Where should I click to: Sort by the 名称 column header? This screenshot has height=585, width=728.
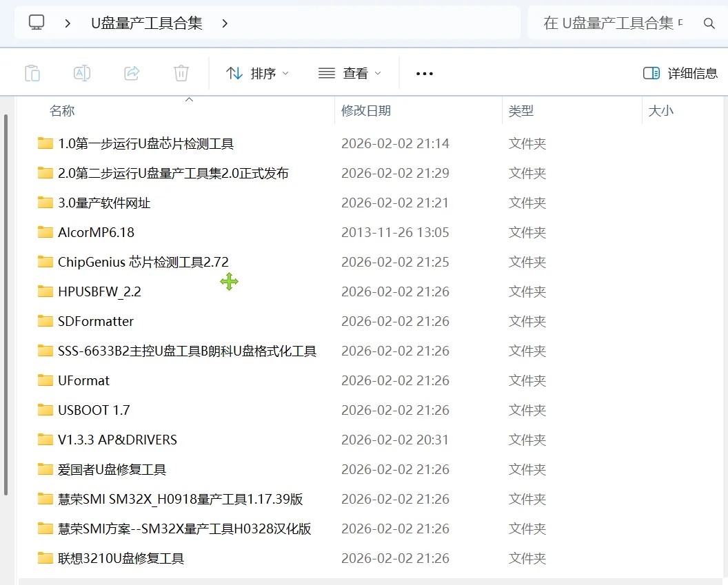coord(62,111)
